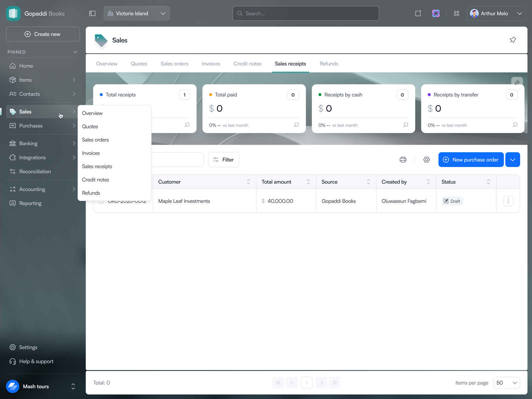The image size is (532, 399).
Task: Open Victoria Island branch dropdown
Action: click(137, 13)
